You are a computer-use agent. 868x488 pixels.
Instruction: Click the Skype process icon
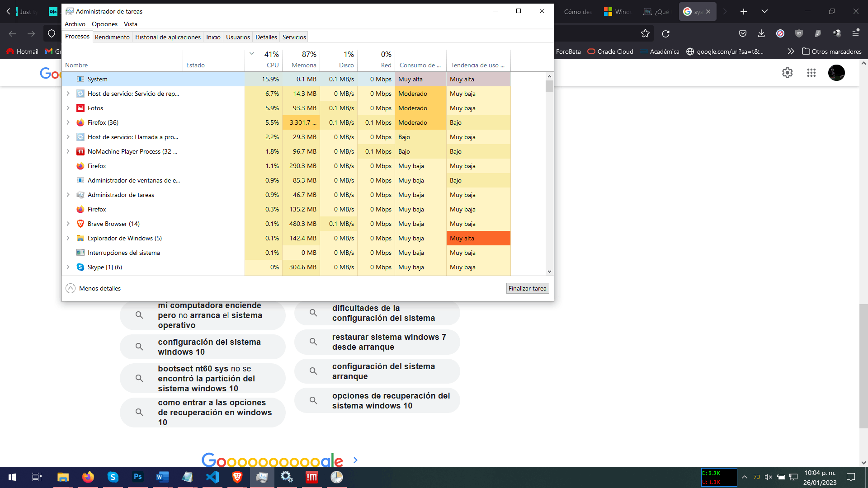pos(80,267)
